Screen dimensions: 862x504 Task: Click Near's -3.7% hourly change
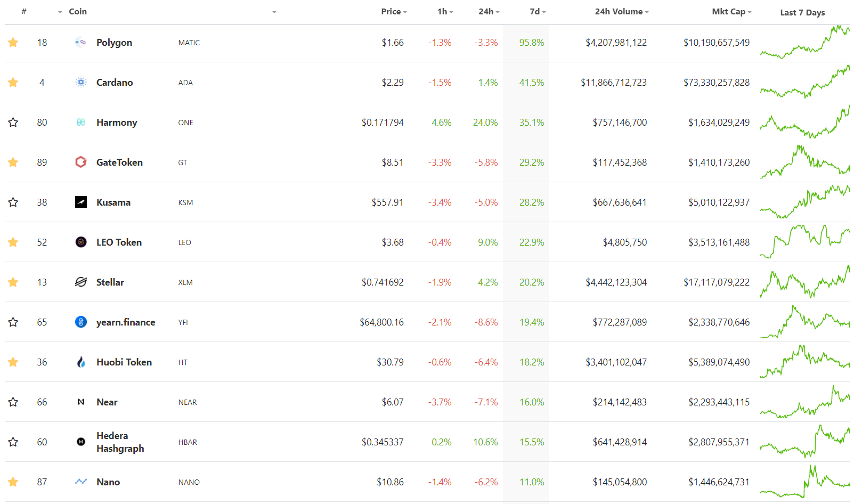coord(440,402)
